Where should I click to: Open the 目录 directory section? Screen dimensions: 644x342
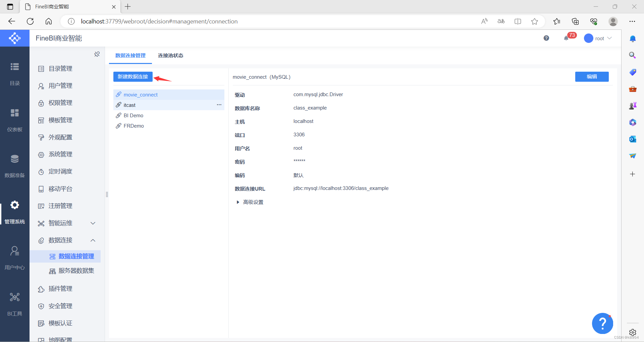[15, 74]
